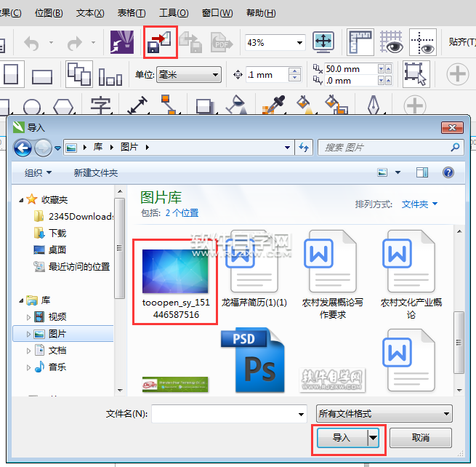This screenshot has width=476, height=467.
Task: Open the application launcher balloon icon
Action: click(122, 42)
